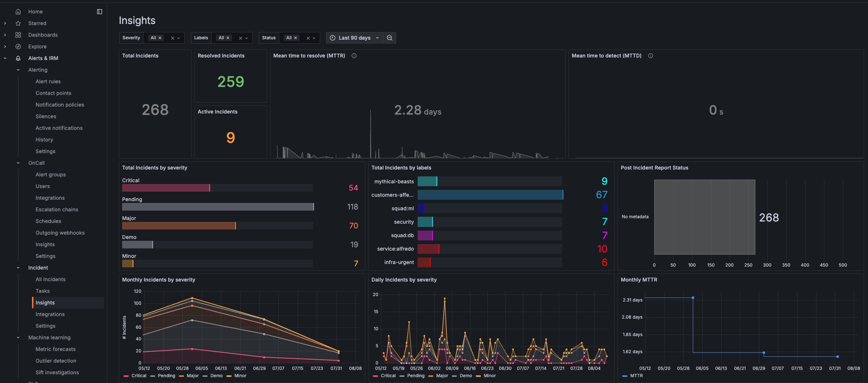Click the Alerts & IRM bell icon
Image resolution: width=868 pixels, height=383 pixels.
[18, 58]
